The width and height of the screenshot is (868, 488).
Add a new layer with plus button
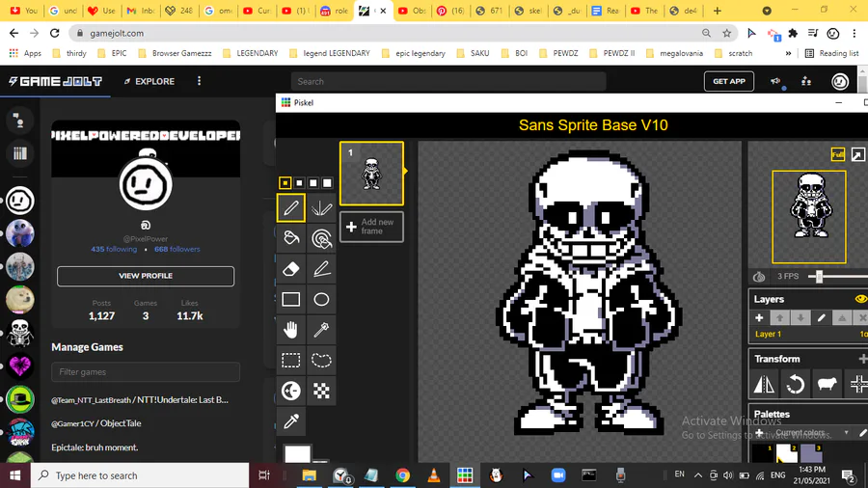pyautogui.click(x=759, y=317)
